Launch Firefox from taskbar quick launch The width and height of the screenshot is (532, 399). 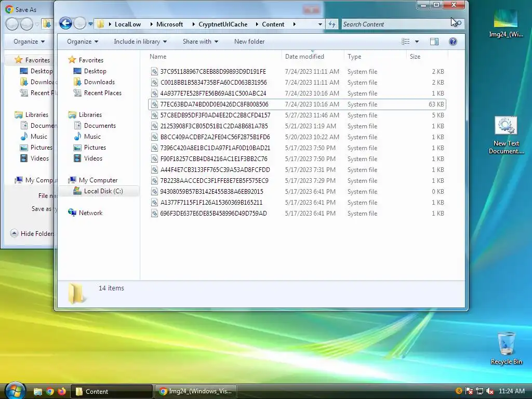(x=62, y=391)
